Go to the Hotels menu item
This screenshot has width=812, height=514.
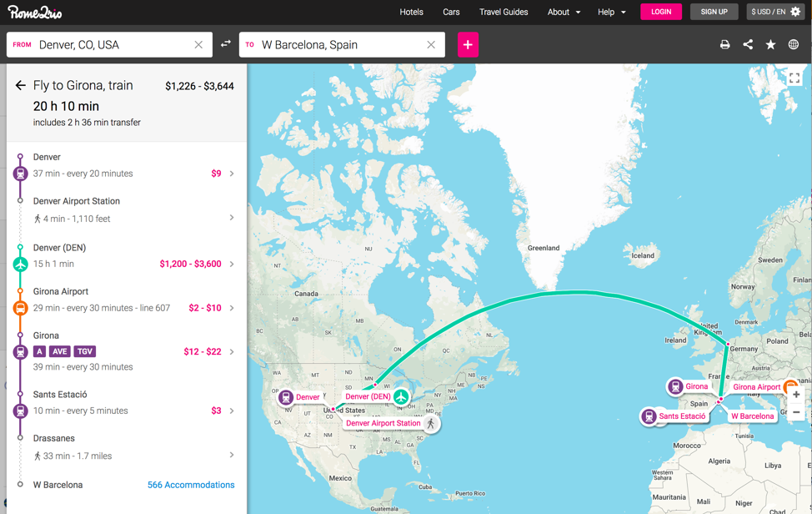[411, 13]
